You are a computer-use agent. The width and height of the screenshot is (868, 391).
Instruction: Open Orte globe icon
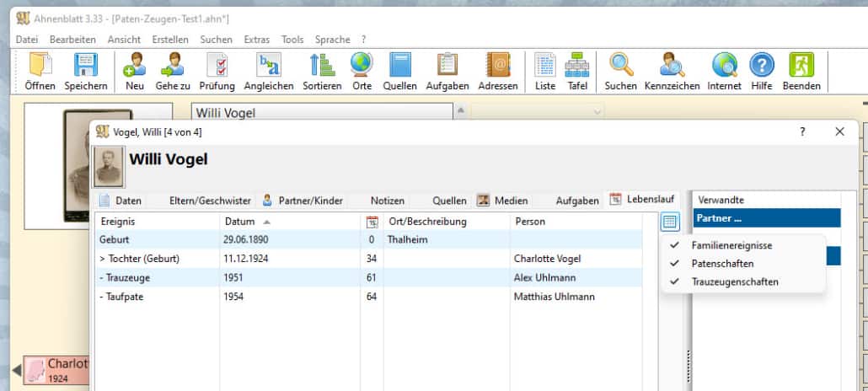pyautogui.click(x=362, y=65)
